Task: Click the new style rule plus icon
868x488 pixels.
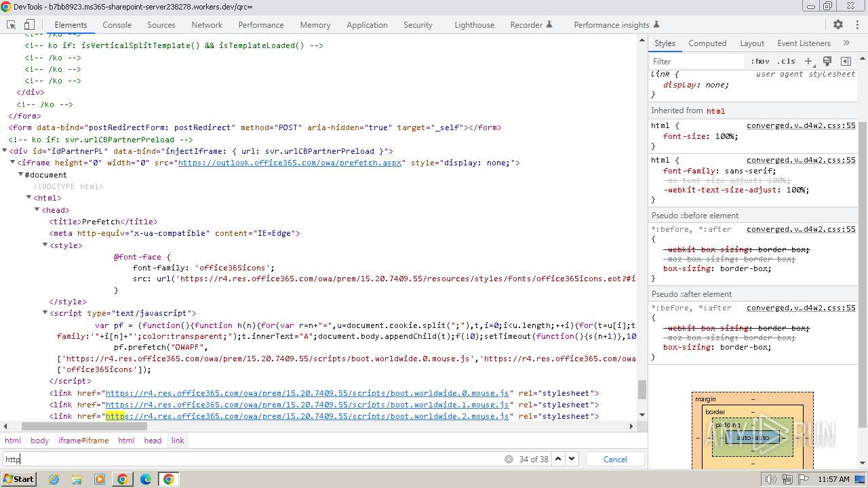Action: click(808, 61)
